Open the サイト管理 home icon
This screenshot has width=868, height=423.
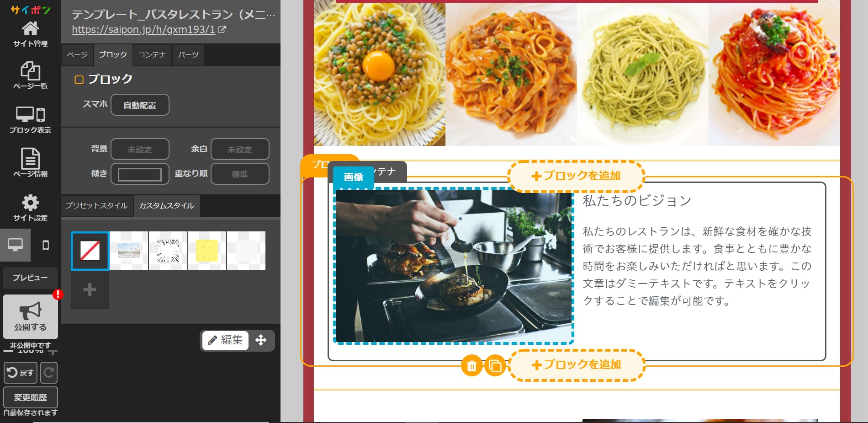click(x=30, y=34)
